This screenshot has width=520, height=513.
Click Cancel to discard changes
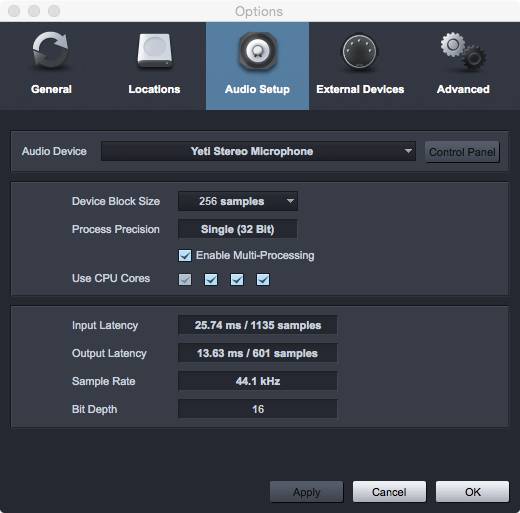tap(389, 492)
